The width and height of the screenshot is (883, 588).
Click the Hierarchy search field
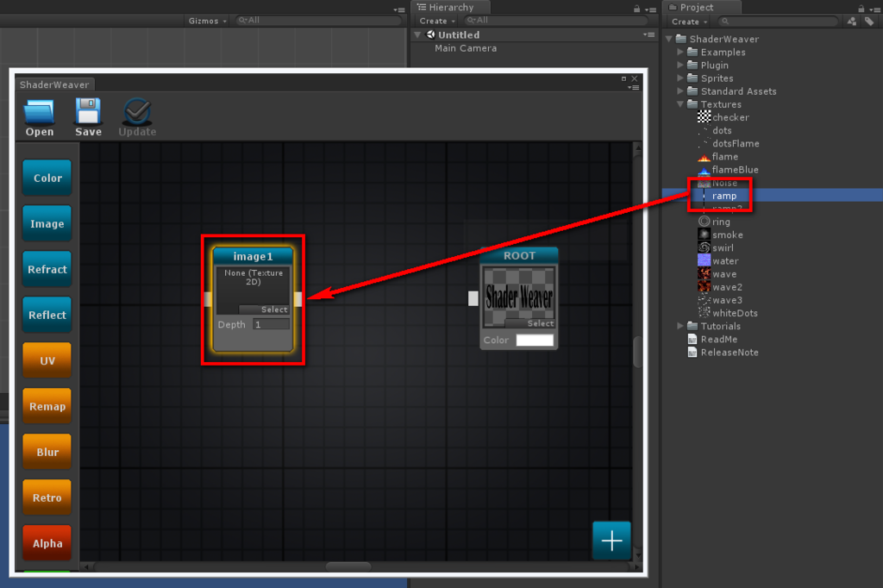(x=555, y=21)
